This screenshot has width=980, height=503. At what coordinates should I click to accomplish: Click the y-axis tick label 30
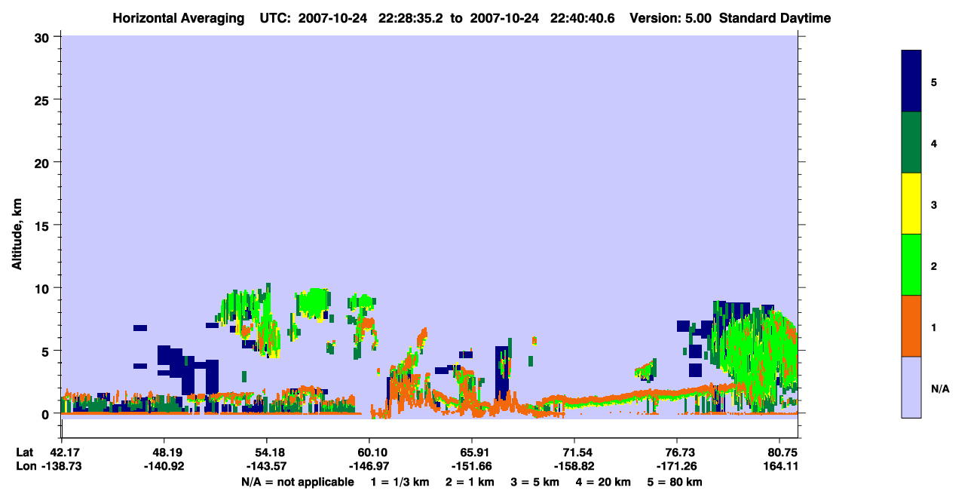[x=44, y=37]
